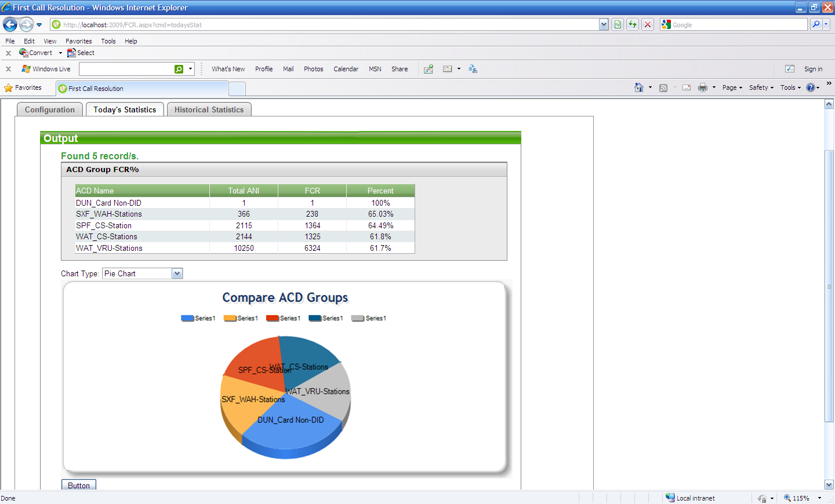Click the Google search box
The width and height of the screenshot is (835, 504).
pyautogui.click(x=734, y=25)
